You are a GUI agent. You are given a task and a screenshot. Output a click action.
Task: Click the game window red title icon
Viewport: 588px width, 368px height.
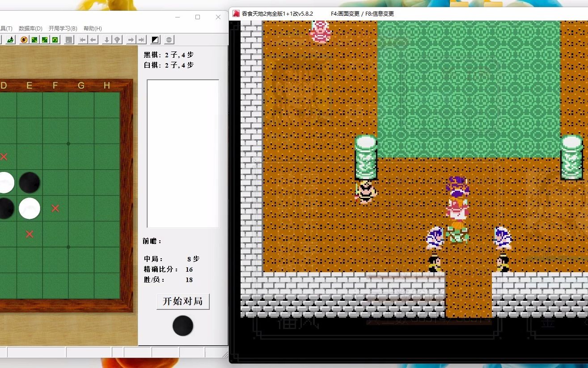[236, 13]
